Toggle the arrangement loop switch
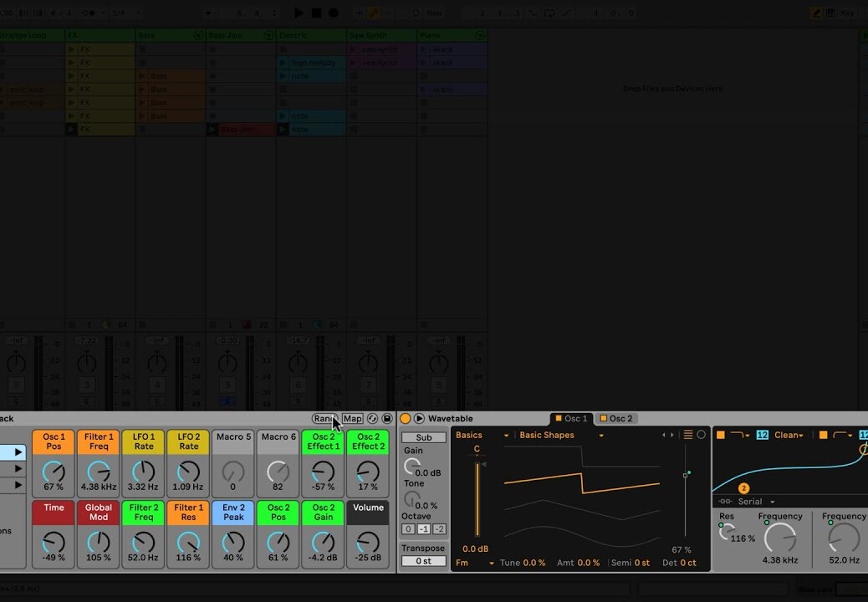868x602 pixels. point(549,13)
